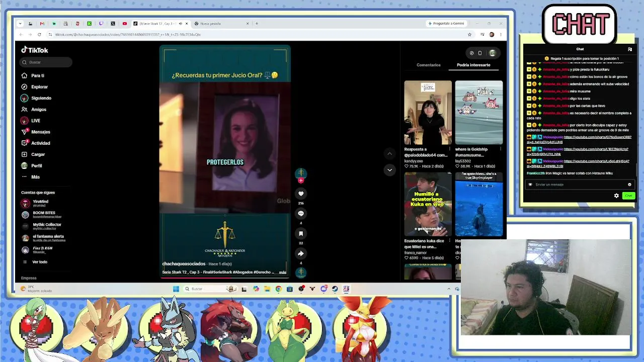Click the Windows taskbar Buscar search box
The width and height of the screenshot is (644, 362).
tap(210, 289)
